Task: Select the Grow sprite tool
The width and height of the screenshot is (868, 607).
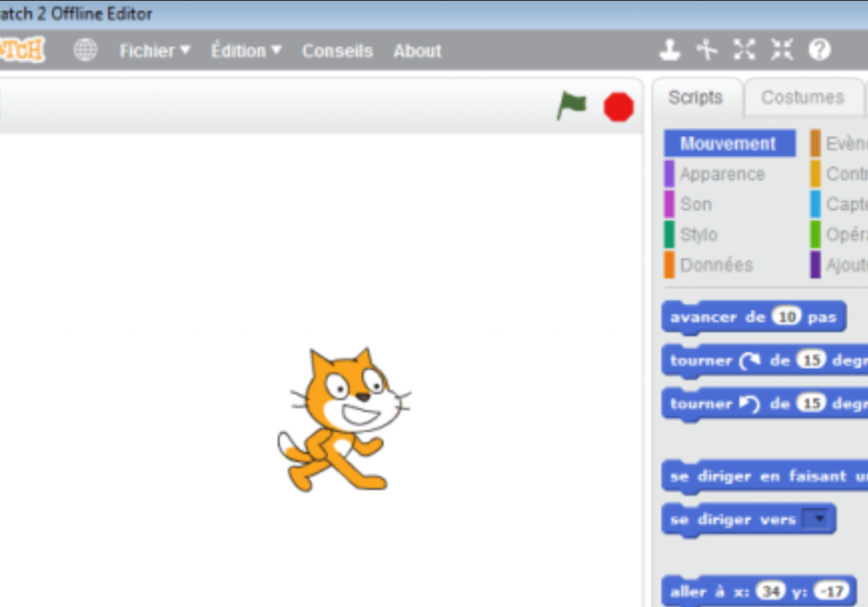Action: (744, 50)
